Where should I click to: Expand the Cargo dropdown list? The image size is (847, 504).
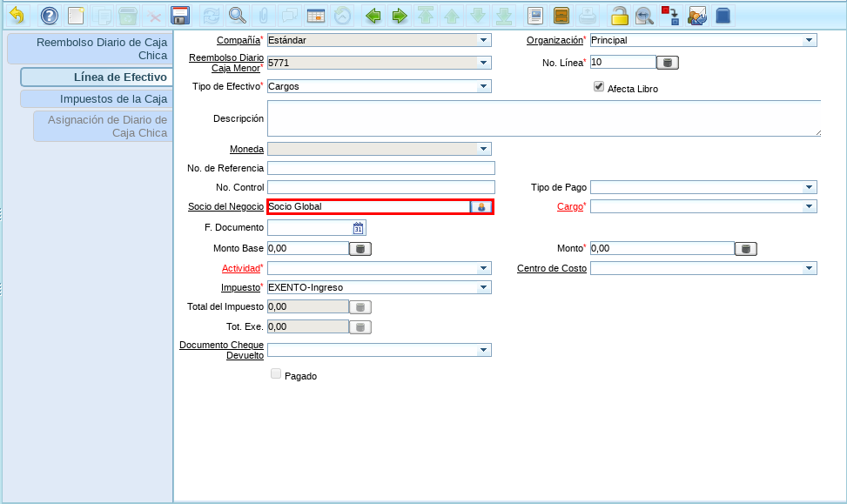(809, 206)
